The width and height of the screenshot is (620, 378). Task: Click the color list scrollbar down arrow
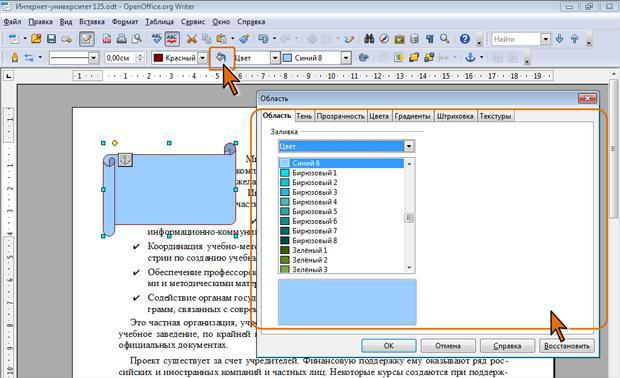click(x=409, y=268)
